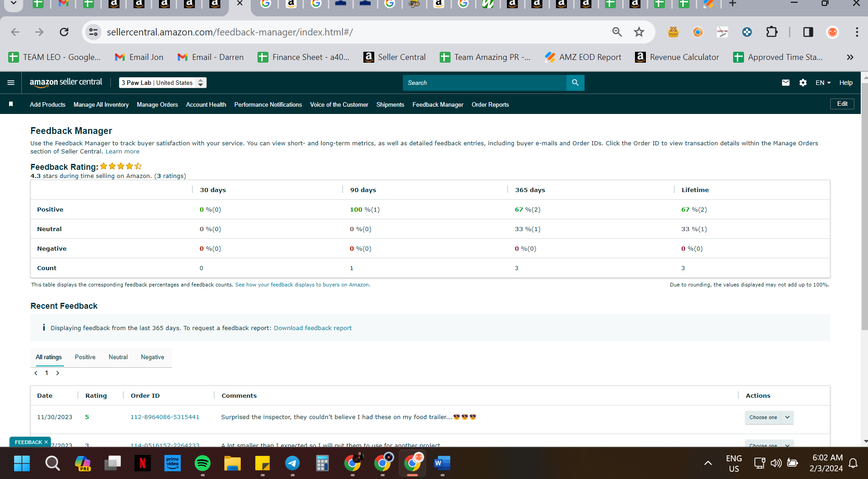Open Account Health in navigation bar
This screenshot has width=868, height=479.
click(206, 104)
